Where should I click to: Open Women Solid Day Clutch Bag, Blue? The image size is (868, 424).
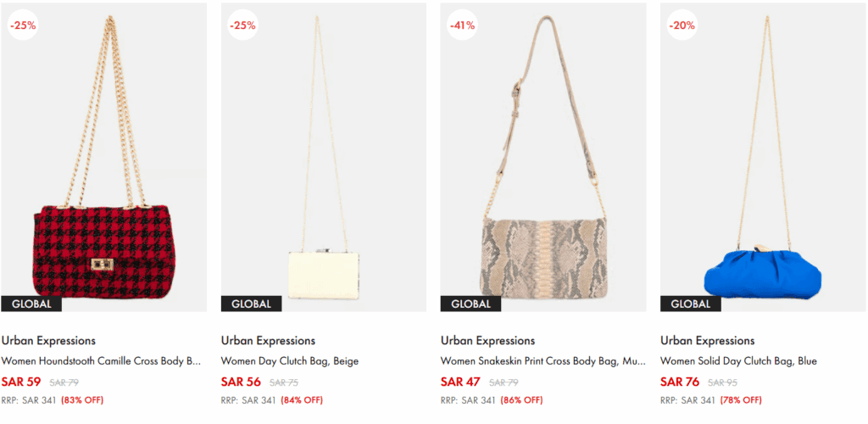[x=738, y=361]
